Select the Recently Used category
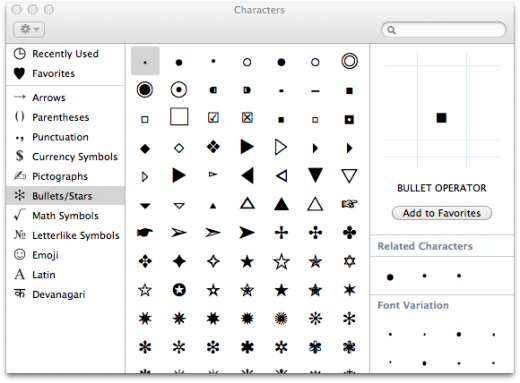 65,54
